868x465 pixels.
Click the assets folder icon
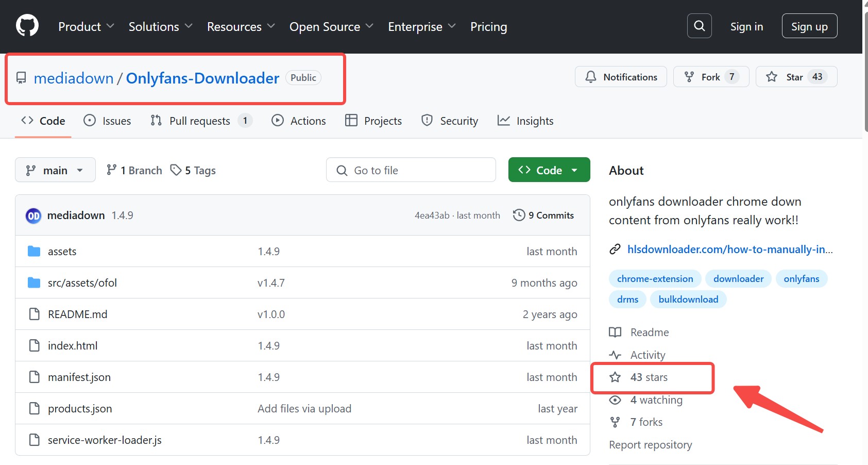[x=34, y=251]
